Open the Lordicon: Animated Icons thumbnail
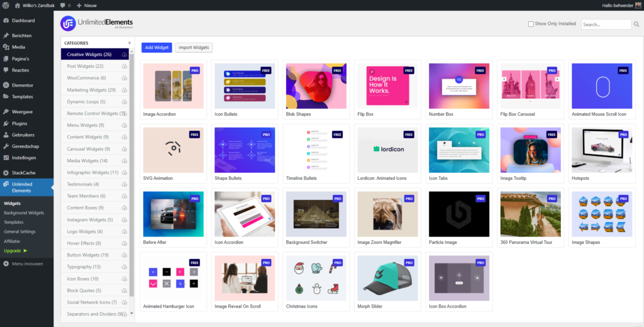This screenshot has height=327, width=644. tap(387, 150)
